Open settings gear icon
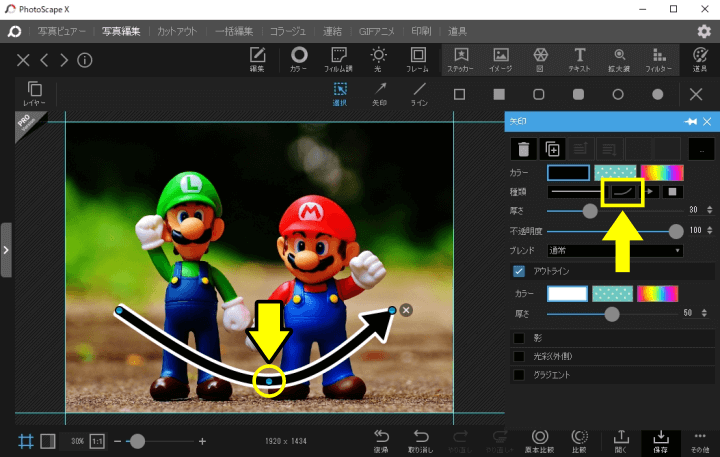This screenshot has height=457, width=720. click(x=704, y=31)
